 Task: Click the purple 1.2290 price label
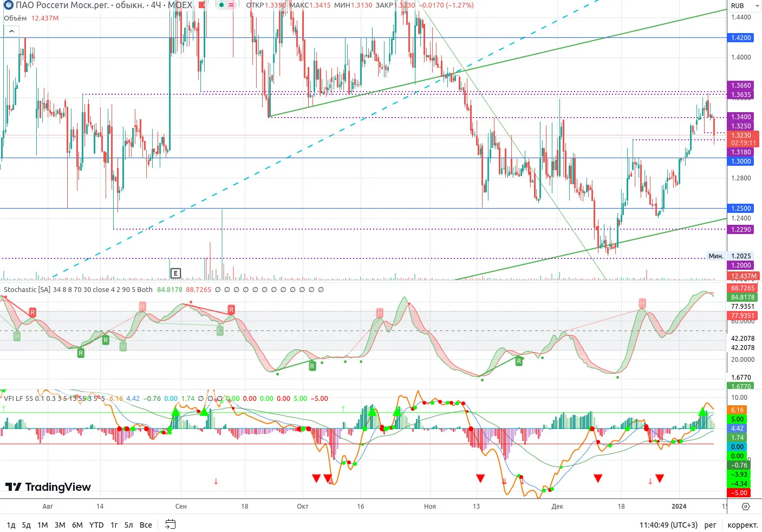pos(741,230)
